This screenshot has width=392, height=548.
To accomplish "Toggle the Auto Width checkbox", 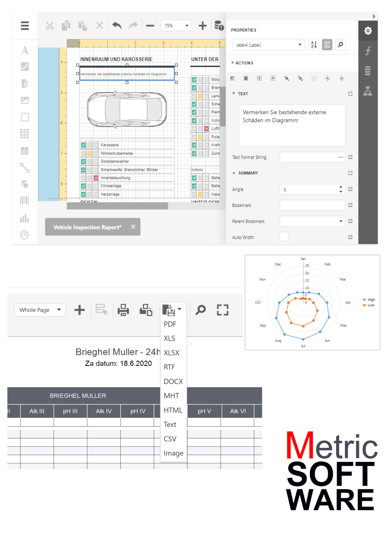I will (284, 237).
